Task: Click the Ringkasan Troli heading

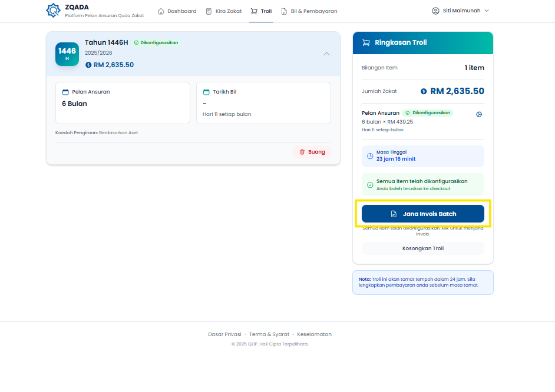Action: tap(401, 42)
